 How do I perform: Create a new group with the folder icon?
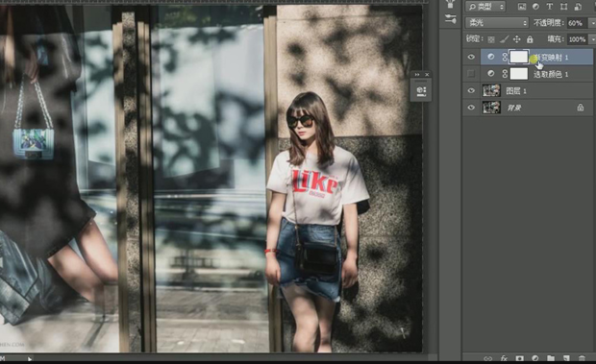[551, 358]
